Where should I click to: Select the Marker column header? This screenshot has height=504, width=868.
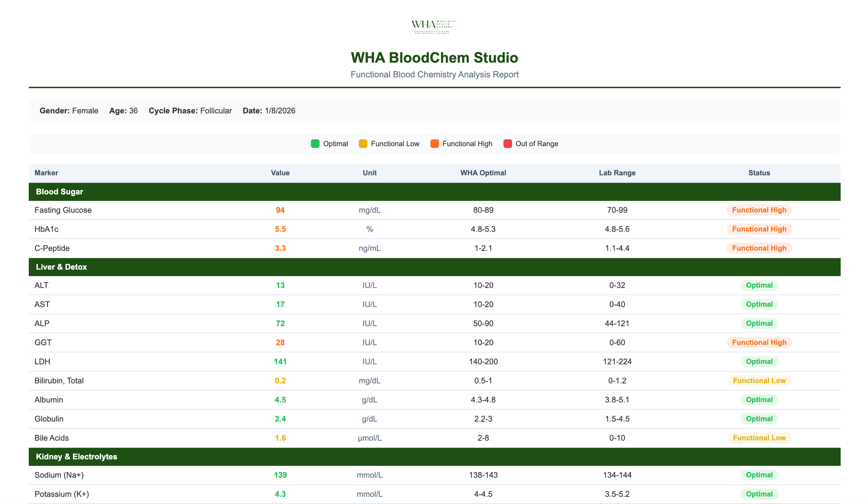[x=46, y=173]
